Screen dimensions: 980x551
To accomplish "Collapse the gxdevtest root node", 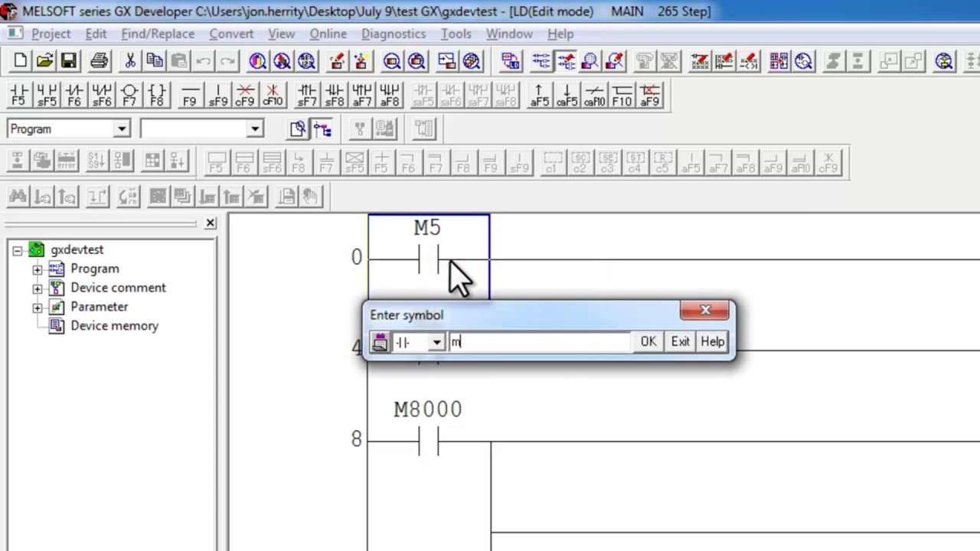I will coord(17,250).
